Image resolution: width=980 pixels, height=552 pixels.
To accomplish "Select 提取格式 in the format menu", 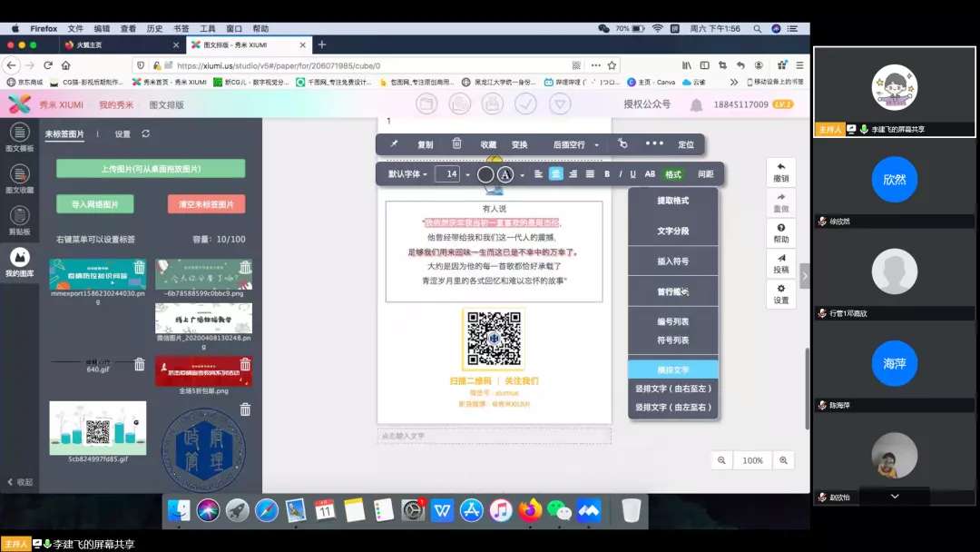I will [x=672, y=201].
